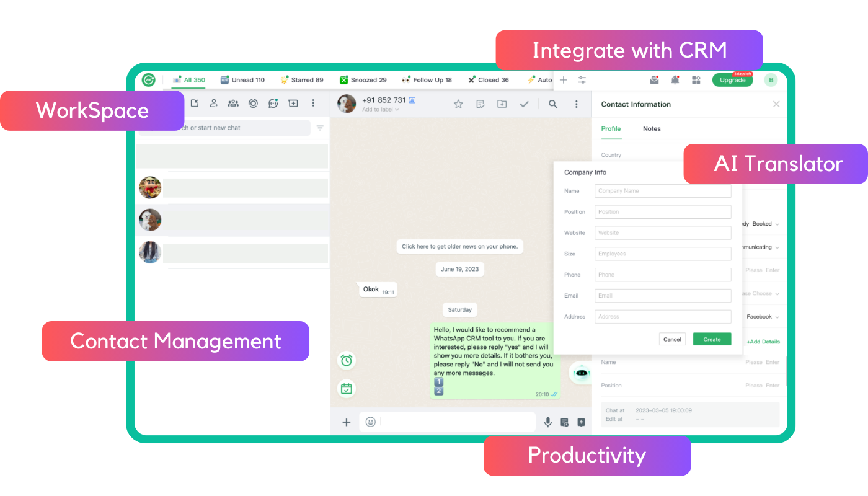The image size is (868, 496).
Task: Open the emoji picker
Action: (x=371, y=422)
